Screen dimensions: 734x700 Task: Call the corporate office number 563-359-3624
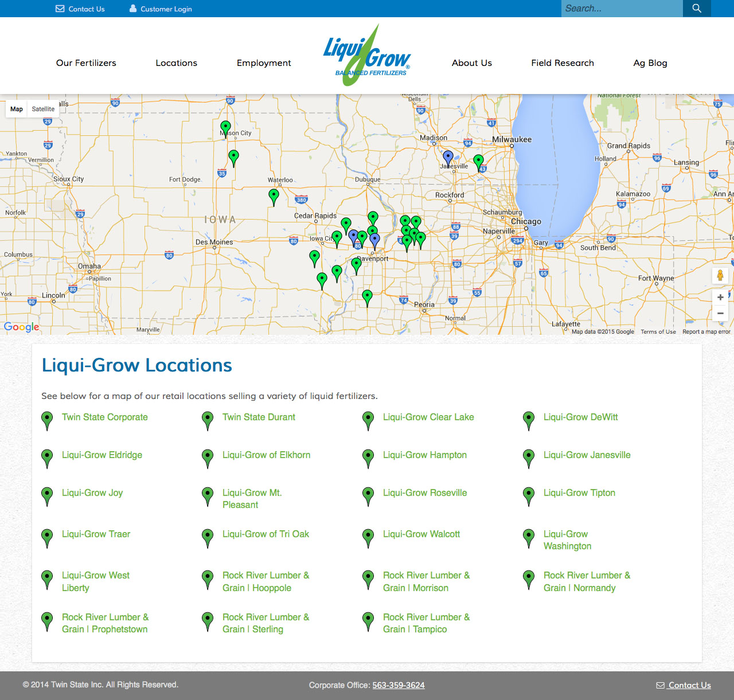click(399, 685)
